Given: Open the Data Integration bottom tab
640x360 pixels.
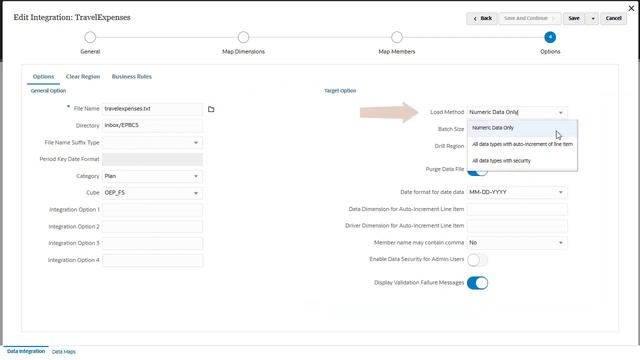Looking at the screenshot, I should pos(26,351).
